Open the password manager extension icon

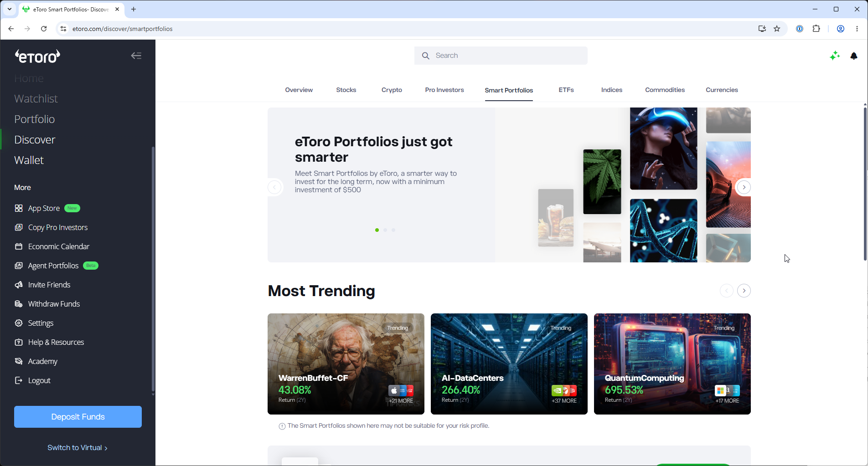coord(800,29)
